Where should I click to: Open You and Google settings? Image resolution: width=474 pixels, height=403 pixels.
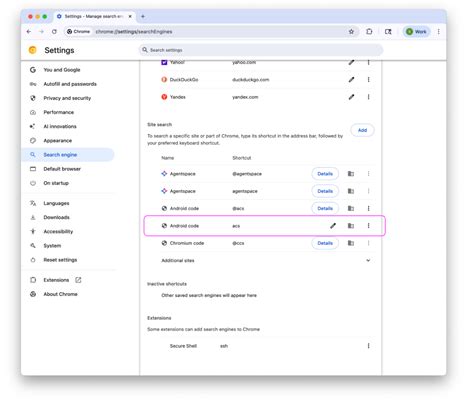click(62, 70)
